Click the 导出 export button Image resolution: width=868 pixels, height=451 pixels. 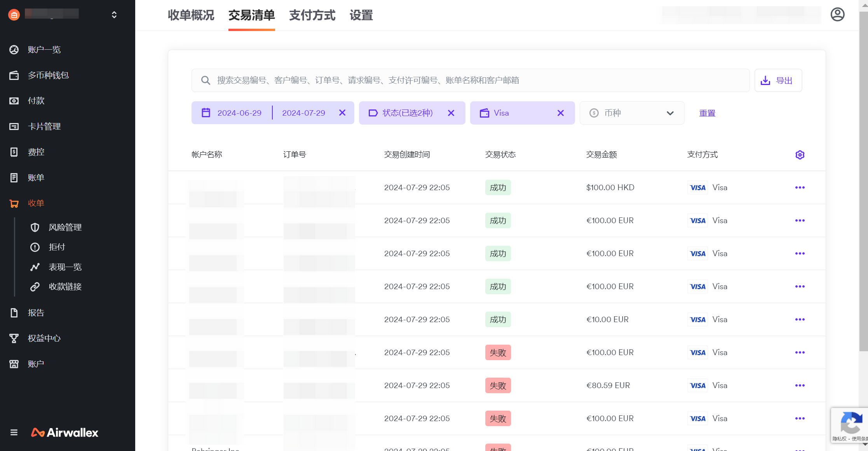778,80
